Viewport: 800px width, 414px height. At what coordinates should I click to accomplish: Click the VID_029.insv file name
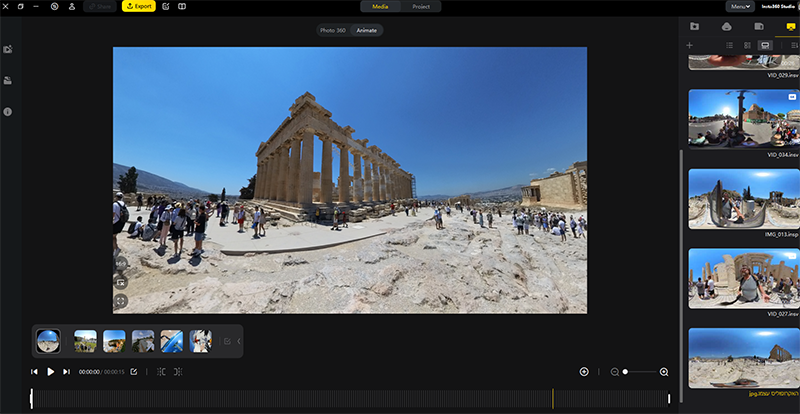pos(783,75)
